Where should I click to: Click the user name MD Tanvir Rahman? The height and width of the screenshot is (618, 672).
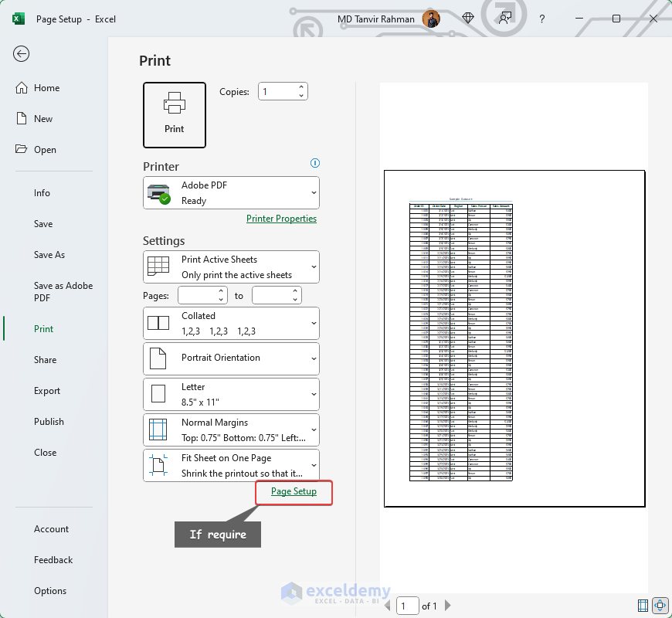(x=376, y=19)
